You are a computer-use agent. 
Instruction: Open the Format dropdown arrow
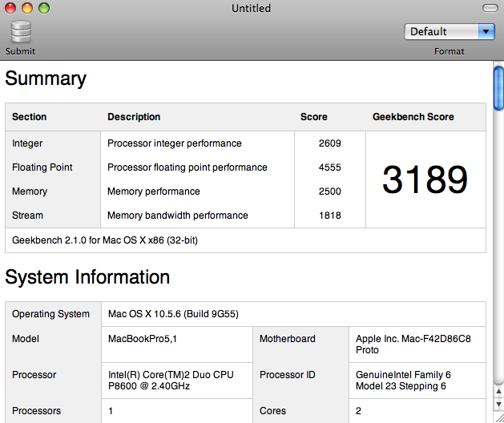[x=486, y=31]
